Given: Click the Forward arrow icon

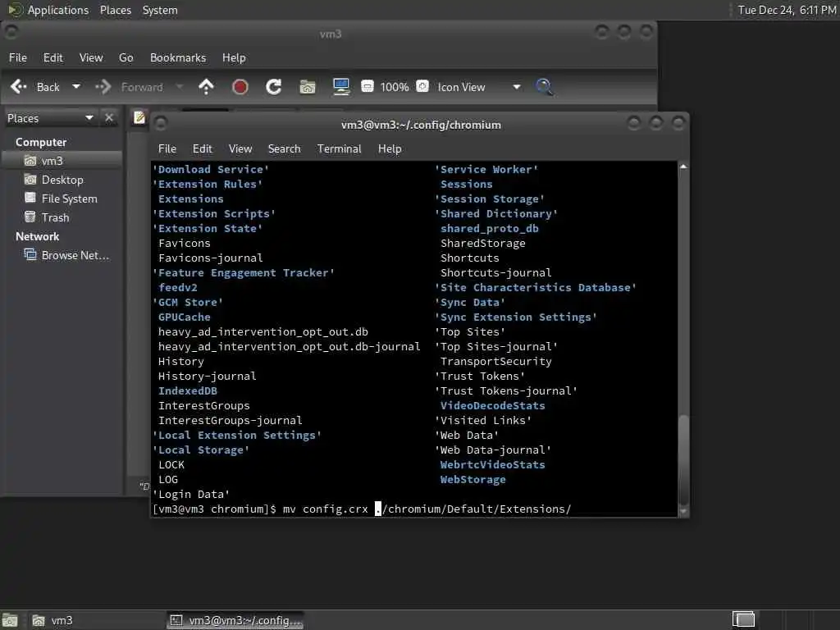Looking at the screenshot, I should point(103,87).
